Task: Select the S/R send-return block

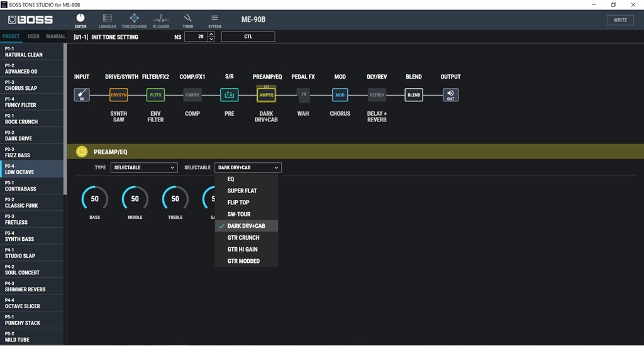Action: point(229,95)
